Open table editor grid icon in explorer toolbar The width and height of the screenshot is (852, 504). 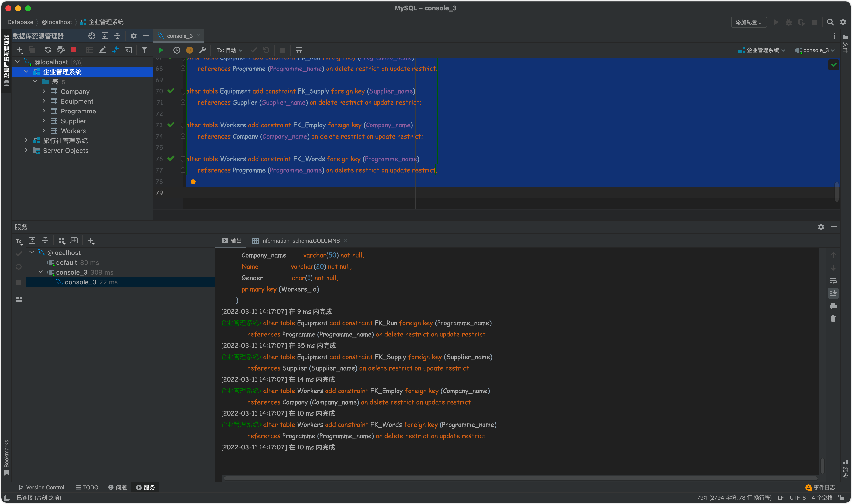tap(90, 50)
